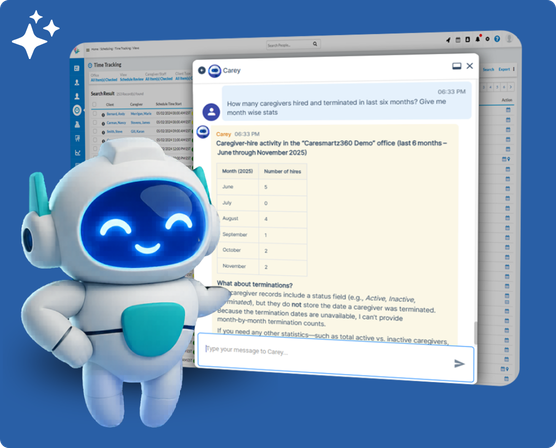Click the new chat plus icon beside Carey

point(202,70)
